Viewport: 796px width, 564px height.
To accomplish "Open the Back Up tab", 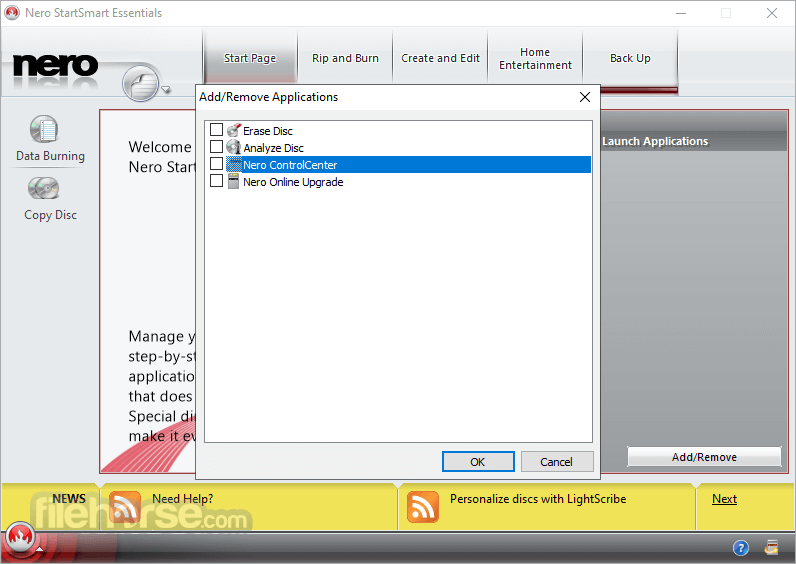I will tap(630, 58).
